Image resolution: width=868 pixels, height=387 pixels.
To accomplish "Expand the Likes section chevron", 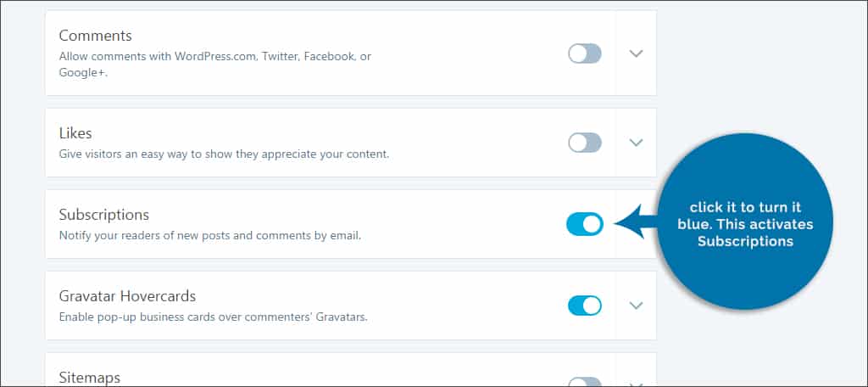I will tap(636, 143).
